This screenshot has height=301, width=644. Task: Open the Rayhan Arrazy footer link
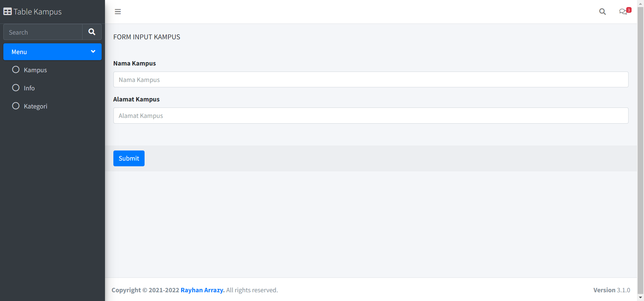click(x=202, y=290)
